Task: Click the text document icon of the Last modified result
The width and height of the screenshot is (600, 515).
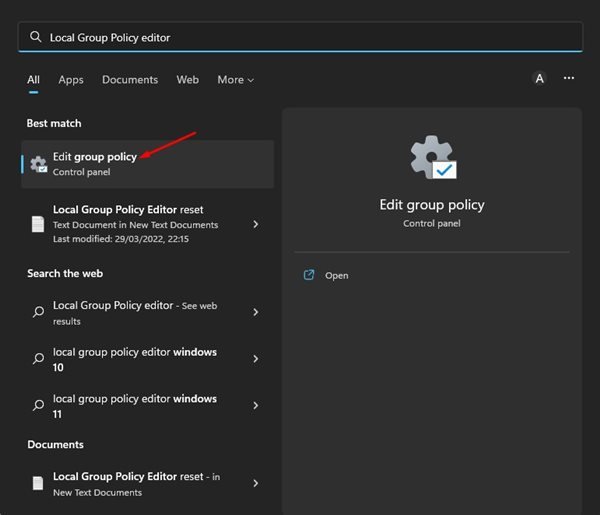Action: point(38,224)
